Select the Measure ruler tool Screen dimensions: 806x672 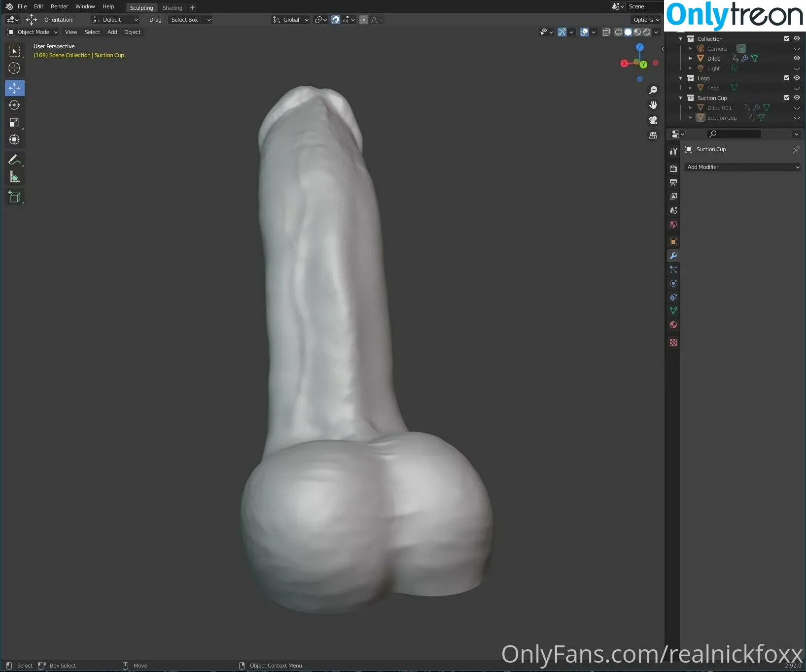point(14,177)
